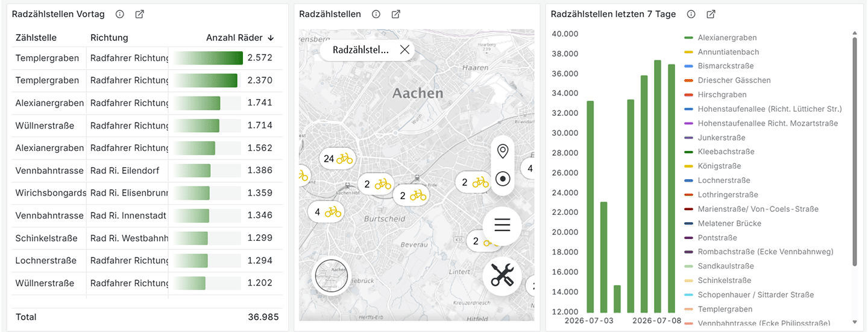This screenshot has width=868, height=332.
Task: Click 2-bike marker next to locate-me button
Action: [473, 182]
